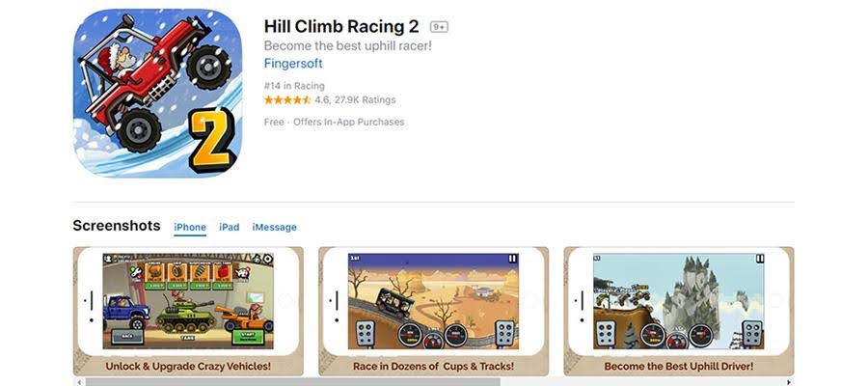Click scrollbar right arrow under screenshots
Screen dimensions: 868x386
tap(789, 382)
